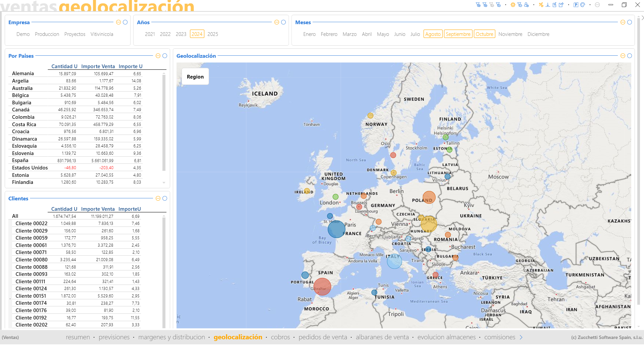Open the pedidos de venta tab
This screenshot has height=345, width=644.
[x=323, y=337]
